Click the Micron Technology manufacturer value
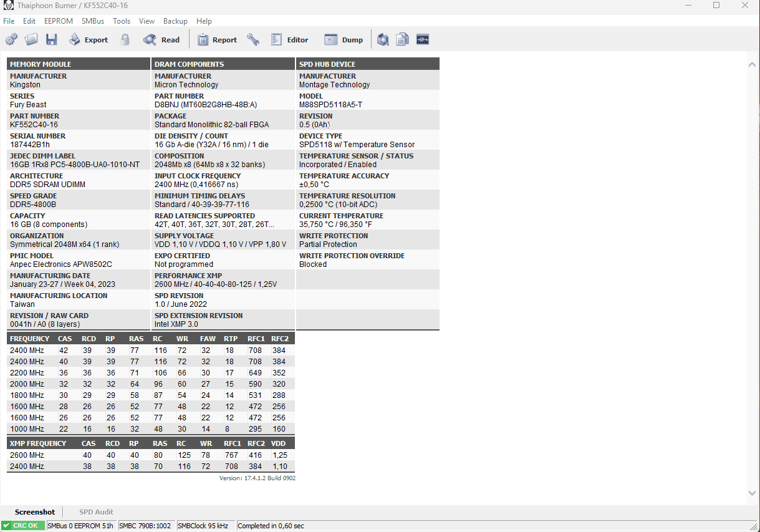The height and width of the screenshot is (532, 760). [186, 85]
